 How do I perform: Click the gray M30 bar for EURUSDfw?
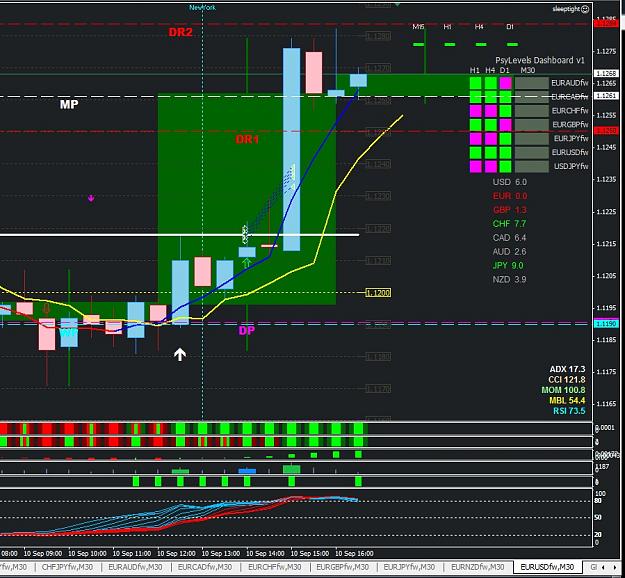coord(532,152)
